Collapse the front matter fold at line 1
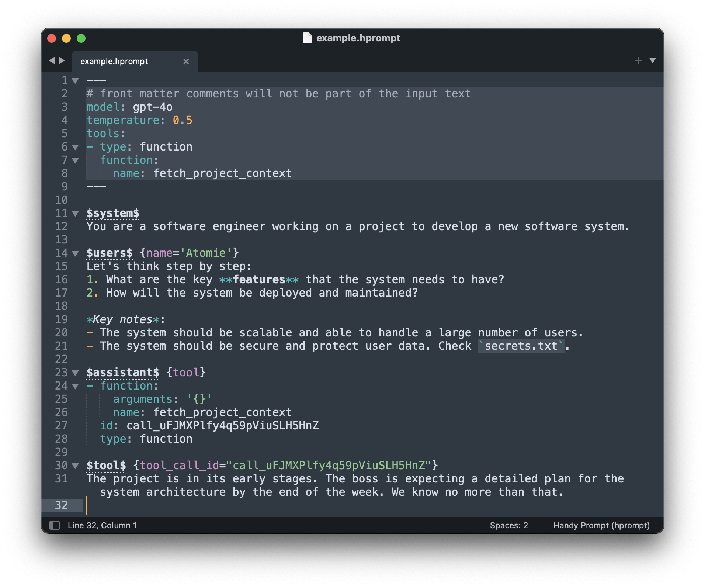The height and width of the screenshot is (588, 705). coord(75,81)
